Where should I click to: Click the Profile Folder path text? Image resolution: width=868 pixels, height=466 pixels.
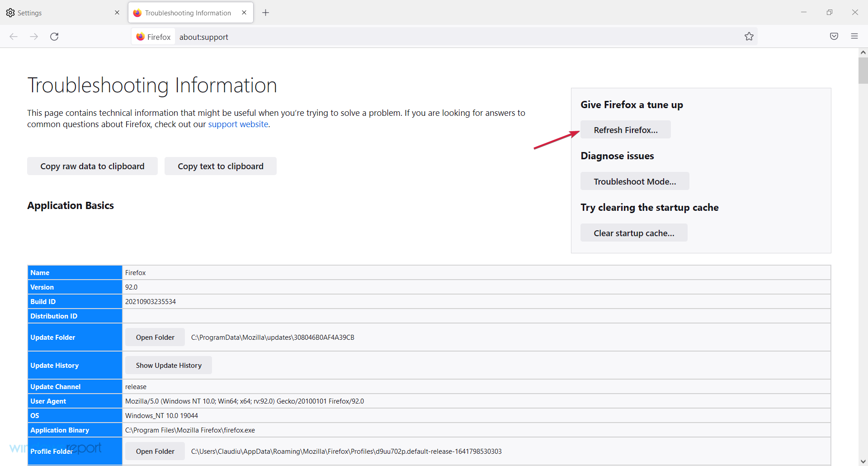click(x=346, y=451)
